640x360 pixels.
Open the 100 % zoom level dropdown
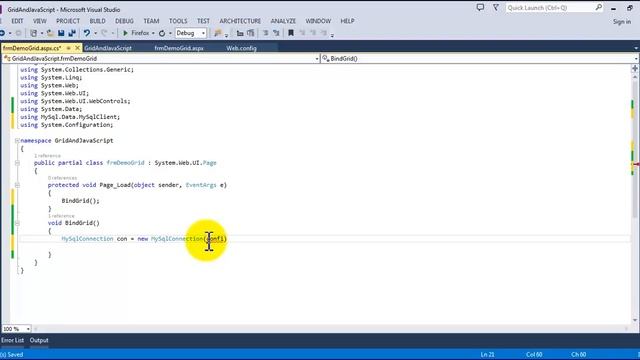pos(28,329)
